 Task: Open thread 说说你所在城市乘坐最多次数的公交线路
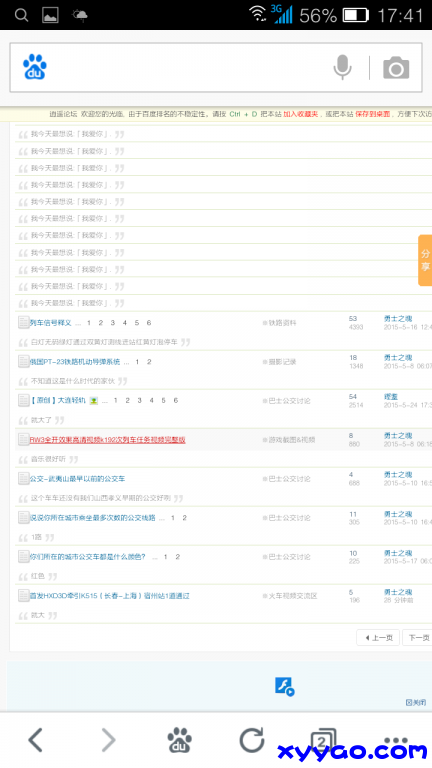pyautogui.click(x=93, y=518)
